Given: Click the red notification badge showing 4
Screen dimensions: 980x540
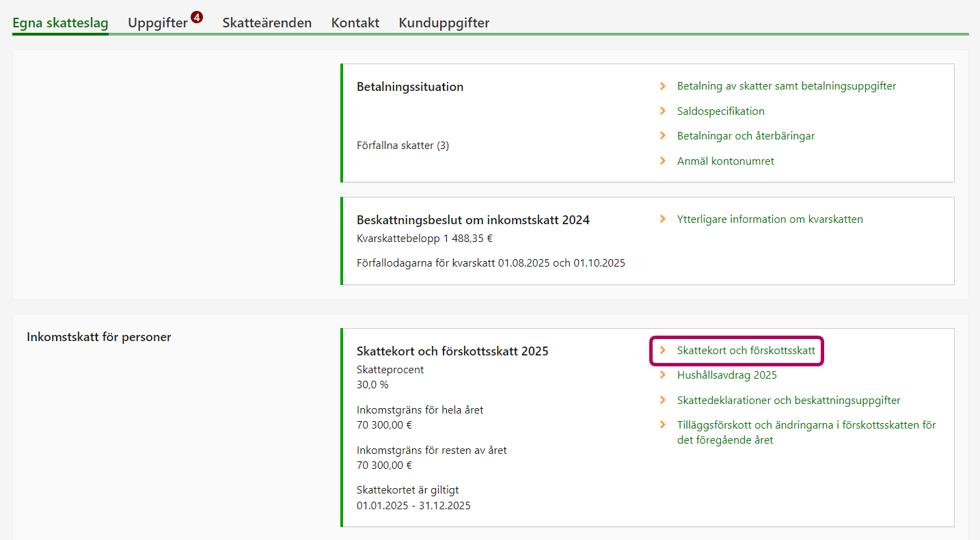Looking at the screenshot, I should (197, 17).
